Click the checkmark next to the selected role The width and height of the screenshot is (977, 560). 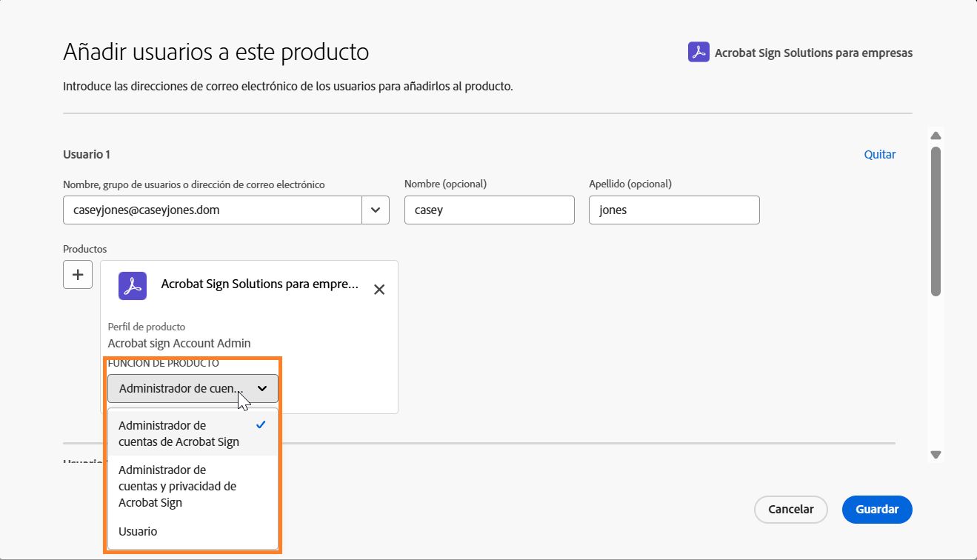click(260, 424)
